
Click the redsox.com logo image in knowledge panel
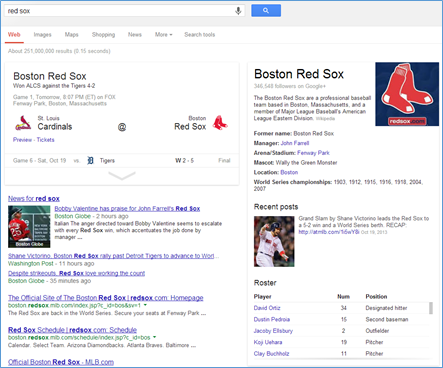[x=407, y=94]
